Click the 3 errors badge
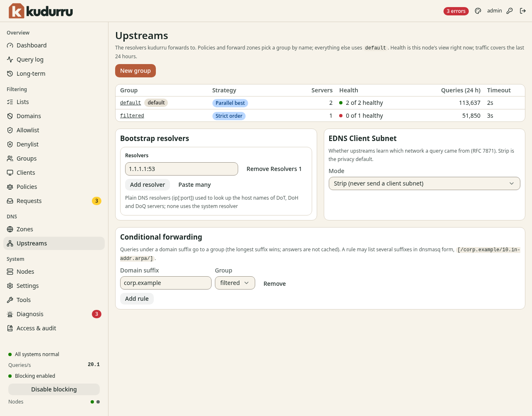This screenshot has width=532, height=416. 456,11
